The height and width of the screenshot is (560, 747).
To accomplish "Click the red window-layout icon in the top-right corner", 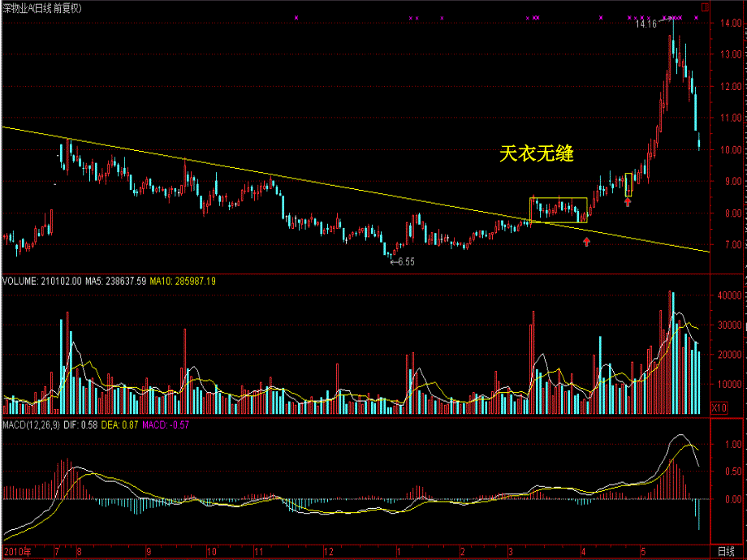I will (x=705, y=7).
